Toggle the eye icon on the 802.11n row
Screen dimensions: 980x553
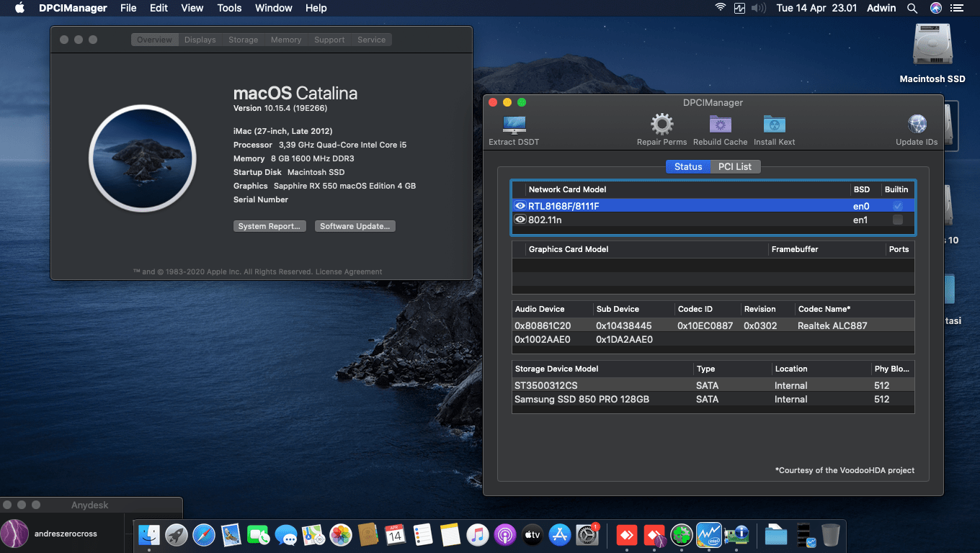pyautogui.click(x=520, y=219)
